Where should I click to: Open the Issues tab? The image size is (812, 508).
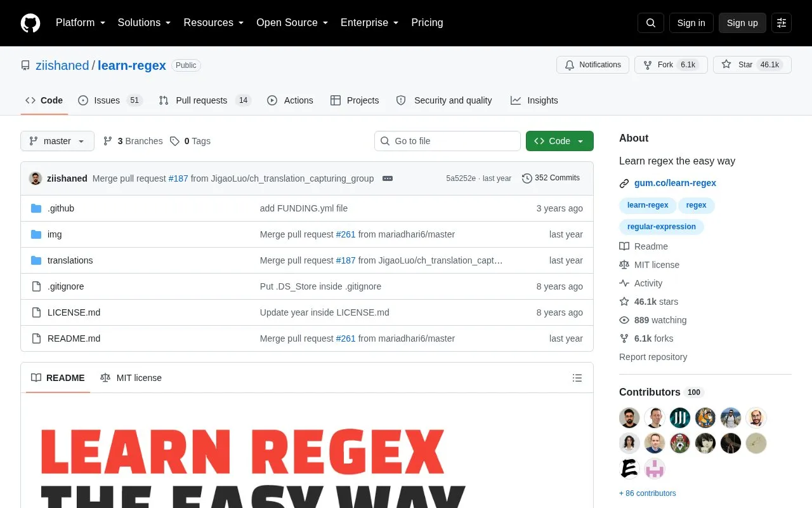[x=110, y=100]
